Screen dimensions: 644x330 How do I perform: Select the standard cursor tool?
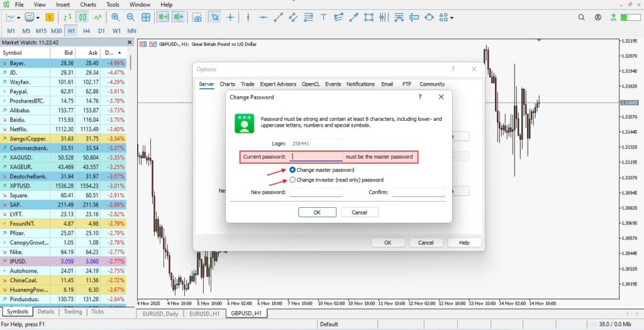(x=215, y=17)
